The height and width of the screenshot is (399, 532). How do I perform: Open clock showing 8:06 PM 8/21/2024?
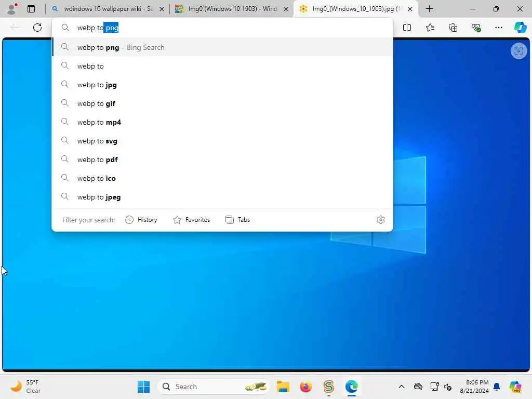[474, 387]
